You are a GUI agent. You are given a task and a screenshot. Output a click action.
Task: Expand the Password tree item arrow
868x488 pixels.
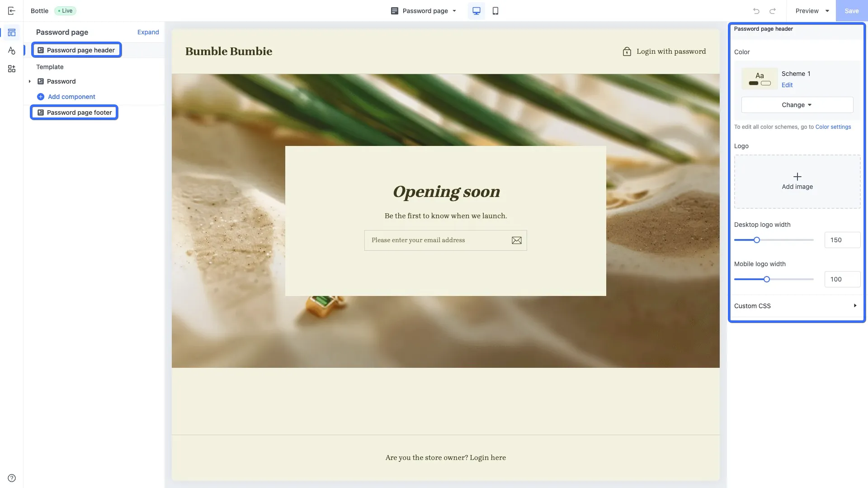(30, 81)
